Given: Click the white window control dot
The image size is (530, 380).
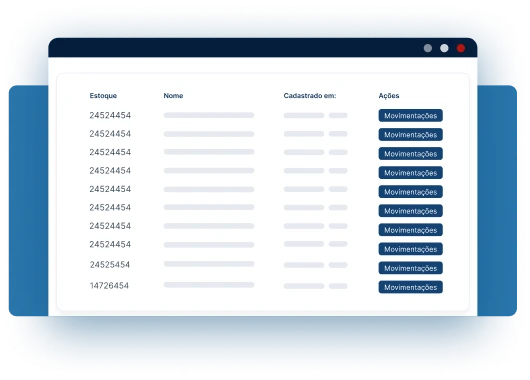Looking at the screenshot, I should pyautogui.click(x=444, y=48).
